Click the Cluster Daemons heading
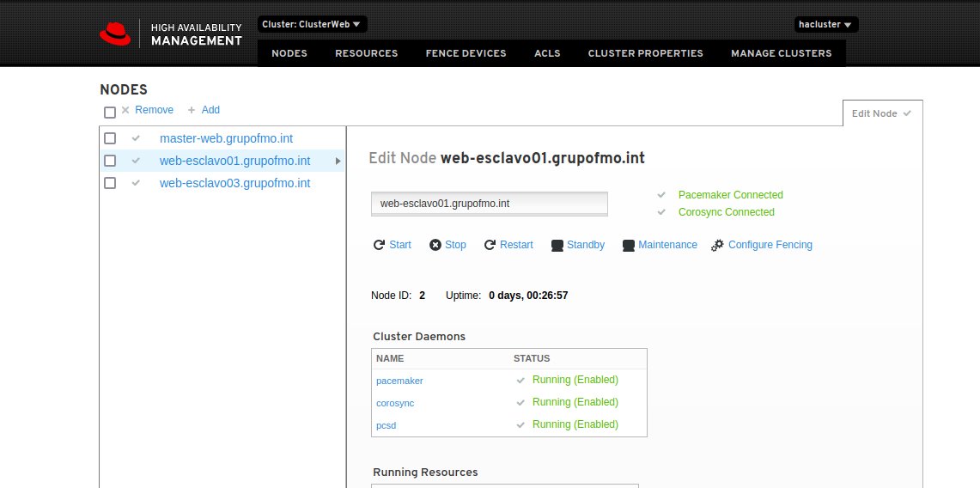Viewport: 980px width, 488px height. pyautogui.click(x=419, y=337)
